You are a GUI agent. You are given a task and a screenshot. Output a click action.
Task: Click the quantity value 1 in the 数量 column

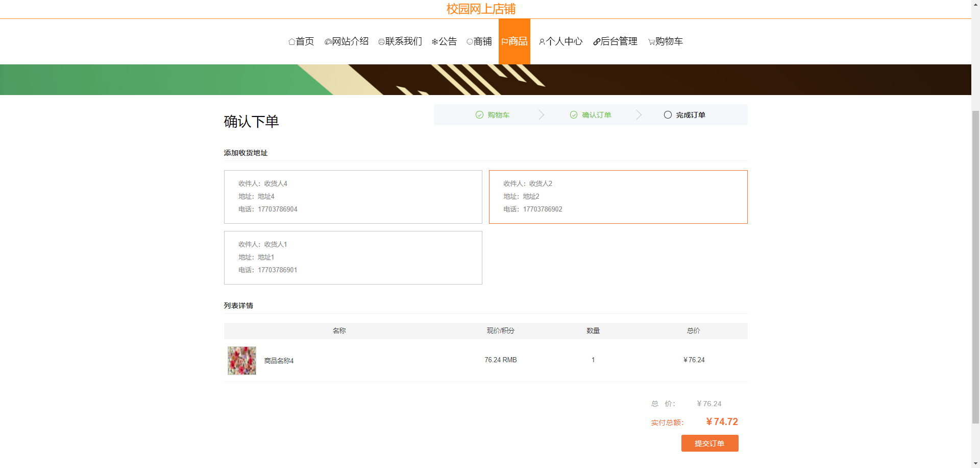[593, 360]
